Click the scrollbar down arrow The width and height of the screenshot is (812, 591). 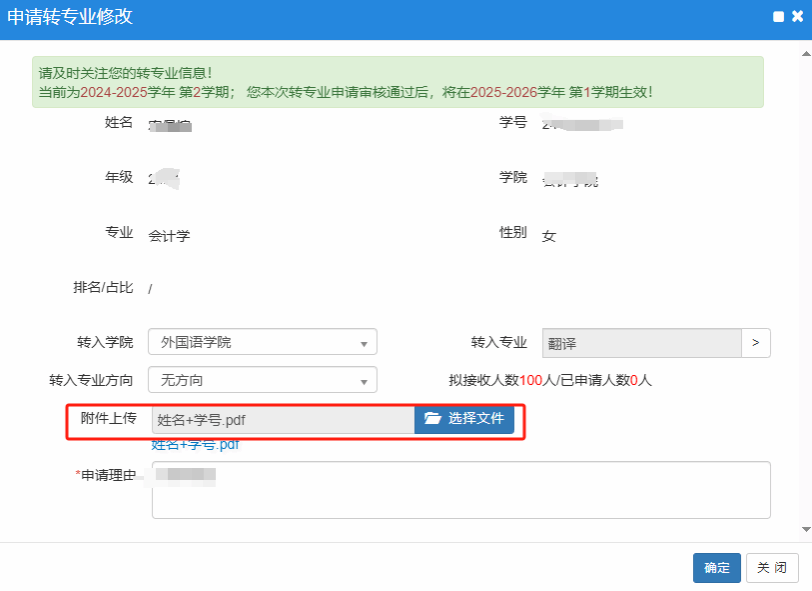coord(806,528)
